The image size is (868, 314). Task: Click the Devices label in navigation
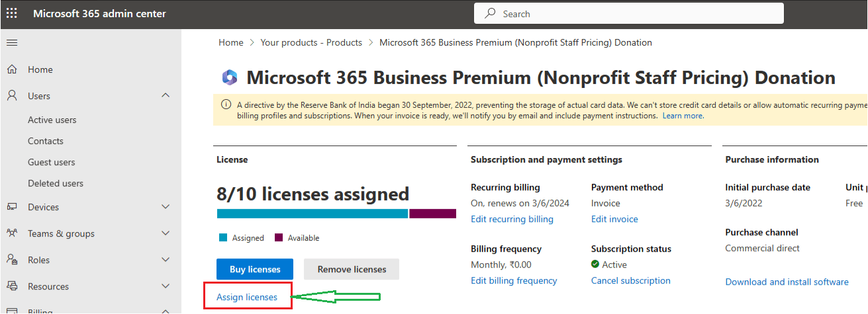coord(44,207)
